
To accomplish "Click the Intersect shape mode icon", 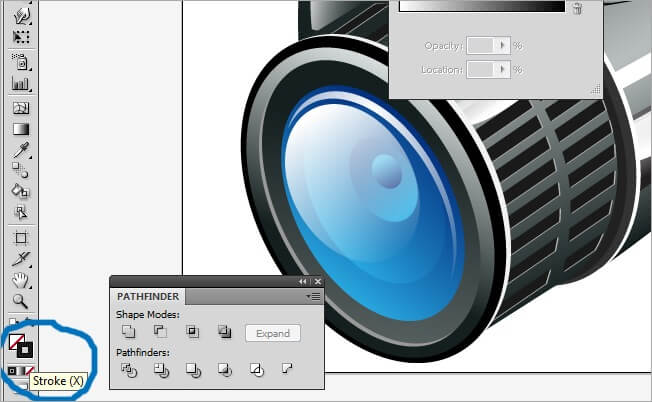I will tap(192, 333).
